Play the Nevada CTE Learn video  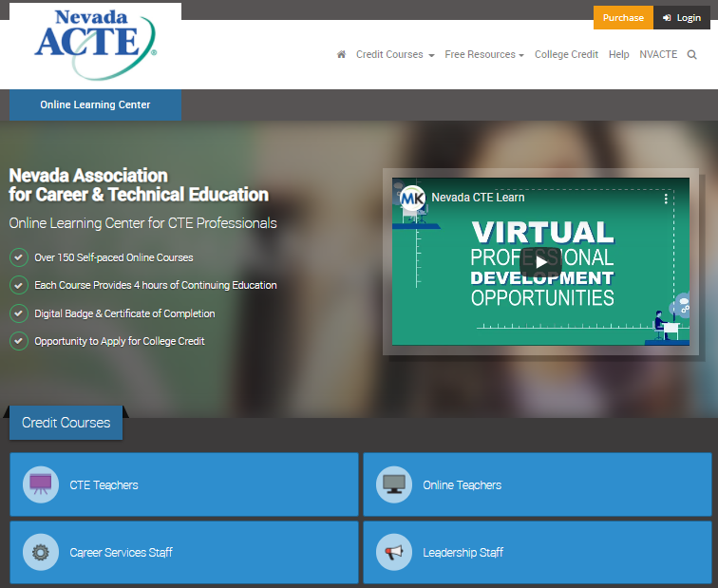[x=540, y=262]
